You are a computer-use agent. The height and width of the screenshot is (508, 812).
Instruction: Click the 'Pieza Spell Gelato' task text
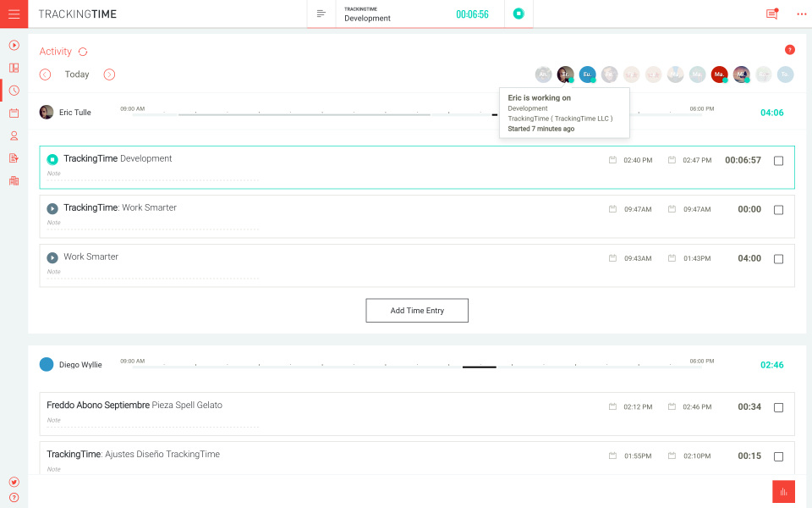tap(187, 406)
